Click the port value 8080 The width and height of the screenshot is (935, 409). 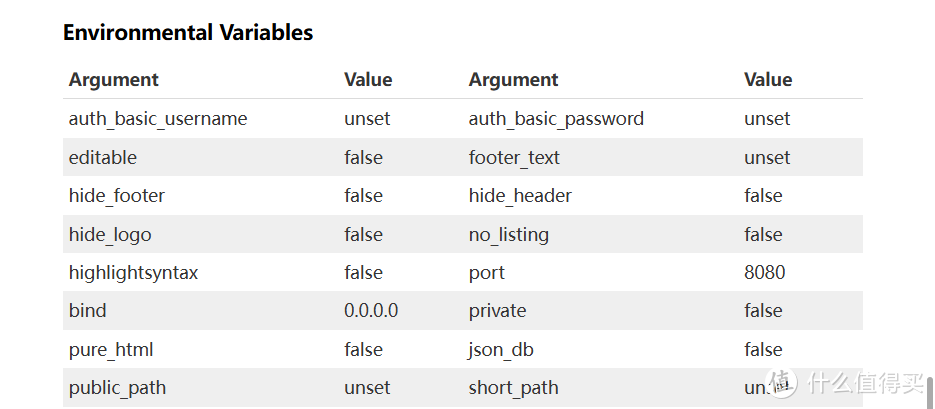[x=765, y=272]
